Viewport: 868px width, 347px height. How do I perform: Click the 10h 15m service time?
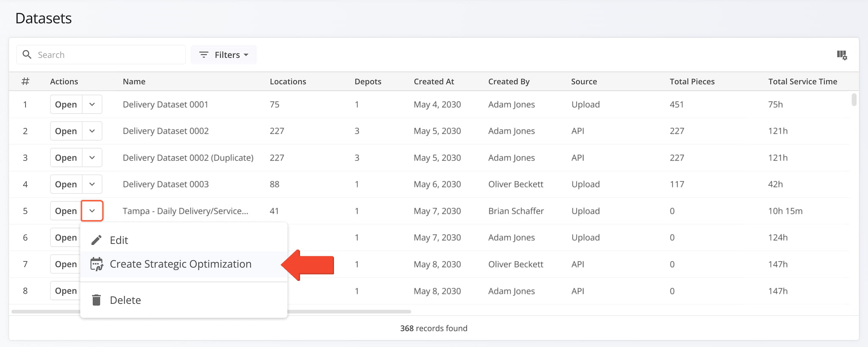[785, 211]
